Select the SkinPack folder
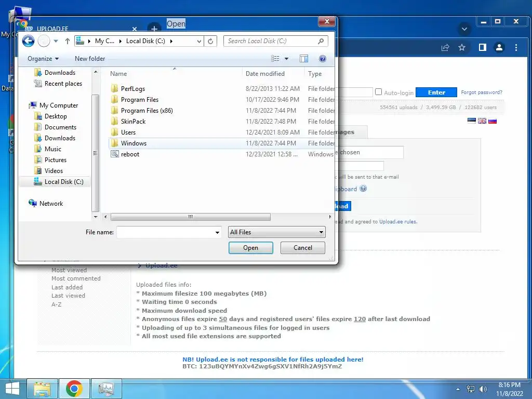The width and height of the screenshot is (532, 399). point(133,122)
